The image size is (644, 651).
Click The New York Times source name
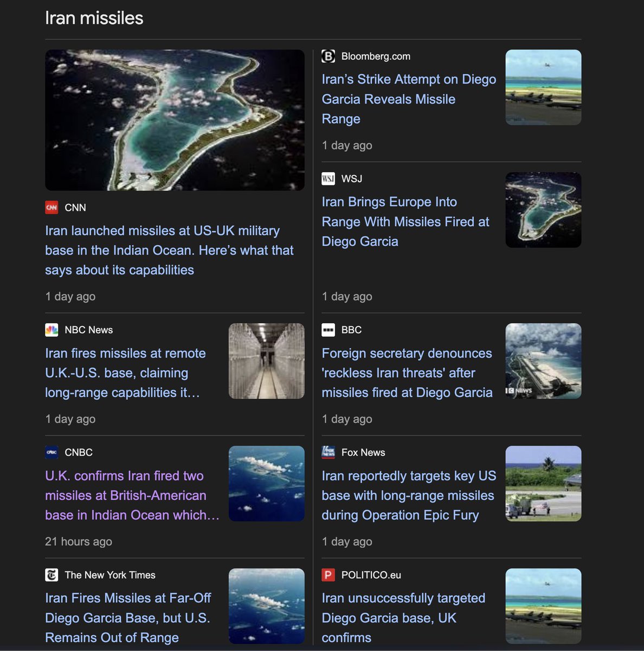tap(110, 575)
